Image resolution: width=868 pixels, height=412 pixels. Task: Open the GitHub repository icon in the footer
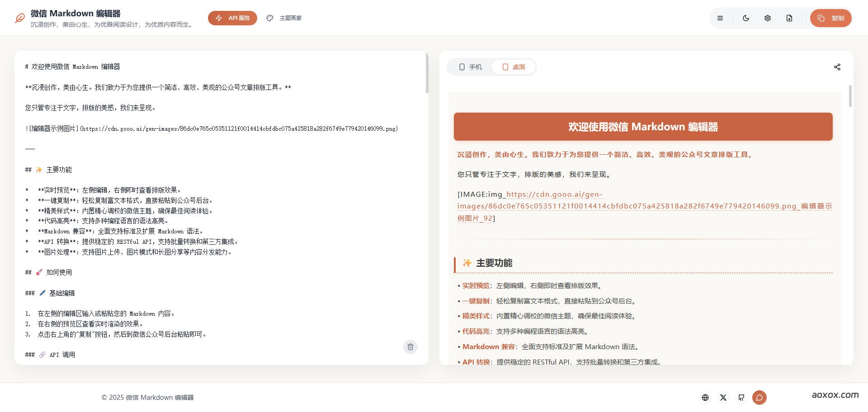(741, 398)
